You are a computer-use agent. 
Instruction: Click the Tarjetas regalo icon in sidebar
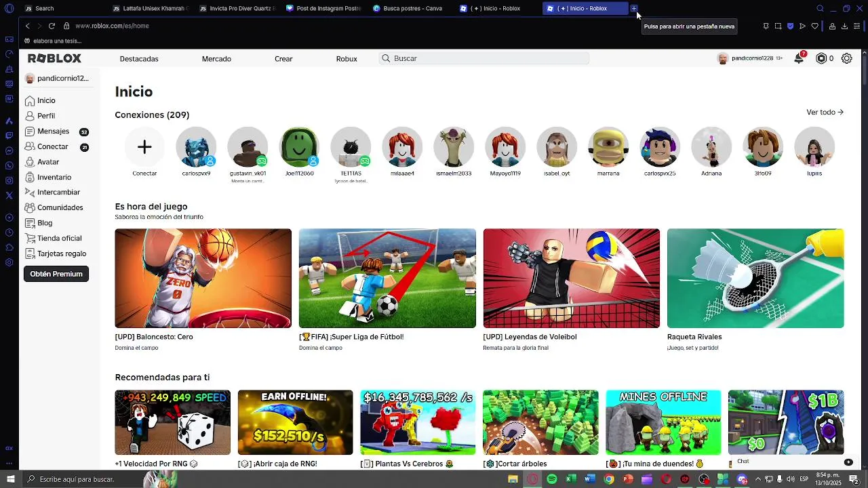click(x=30, y=253)
